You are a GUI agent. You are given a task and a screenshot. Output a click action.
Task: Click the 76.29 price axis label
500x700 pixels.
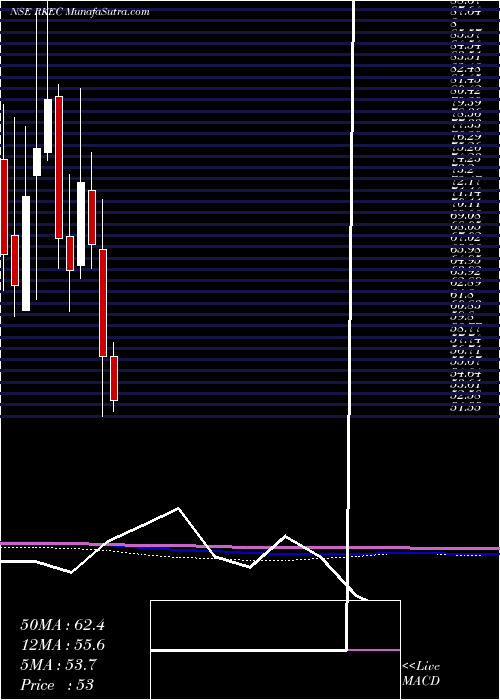(x=466, y=136)
